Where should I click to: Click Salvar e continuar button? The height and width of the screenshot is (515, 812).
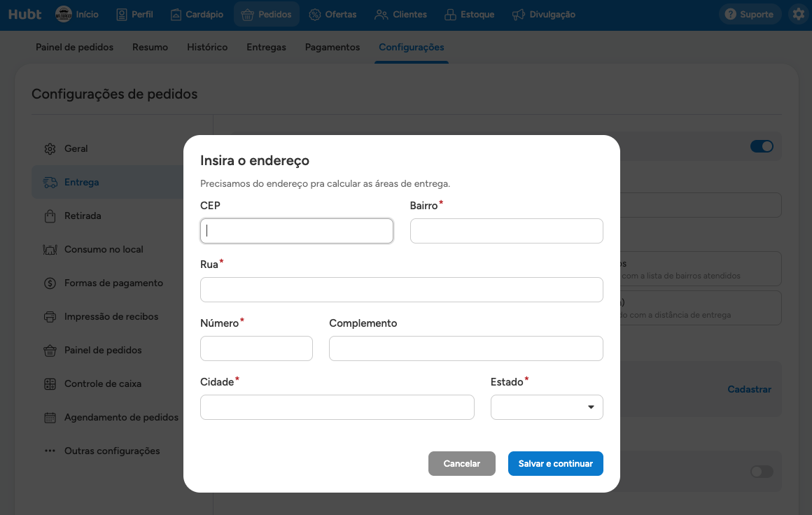(556, 464)
